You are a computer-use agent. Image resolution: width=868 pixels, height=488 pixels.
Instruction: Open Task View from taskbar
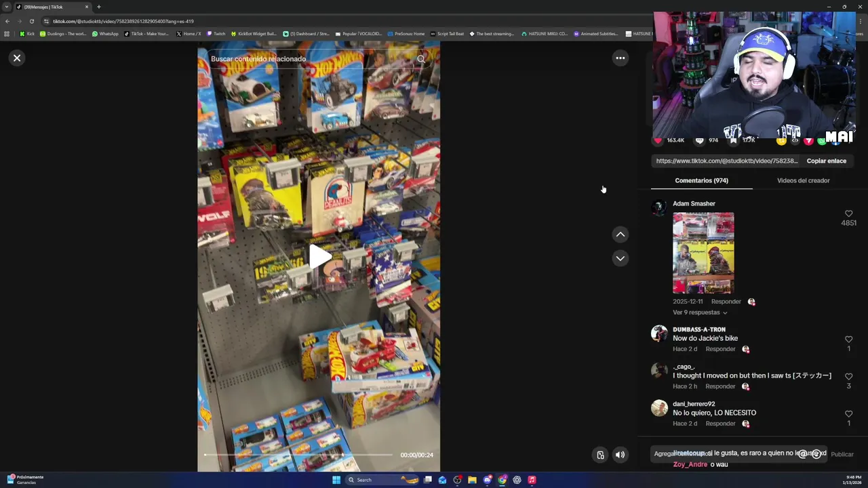(427, 480)
